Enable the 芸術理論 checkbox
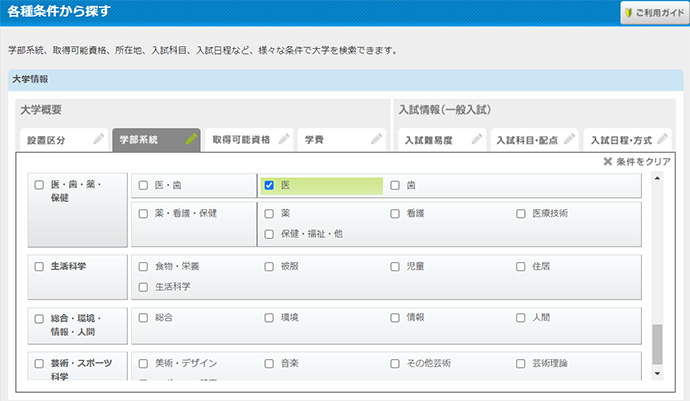Image resolution: width=690 pixels, height=401 pixels. [x=521, y=364]
